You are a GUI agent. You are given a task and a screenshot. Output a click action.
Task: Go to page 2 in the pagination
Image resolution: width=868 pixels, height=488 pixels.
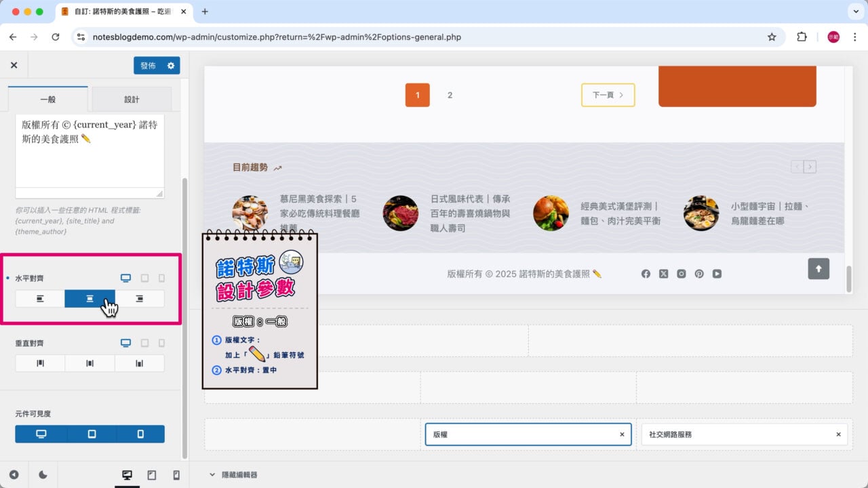point(450,95)
